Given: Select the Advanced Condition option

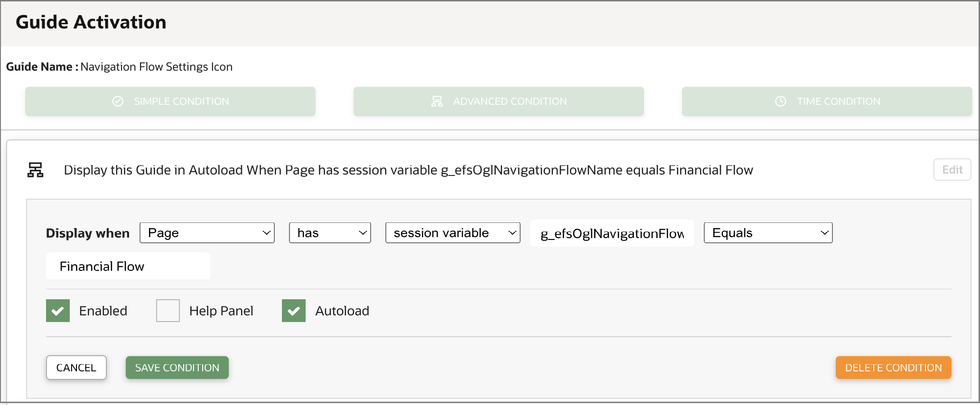Looking at the screenshot, I should (498, 101).
